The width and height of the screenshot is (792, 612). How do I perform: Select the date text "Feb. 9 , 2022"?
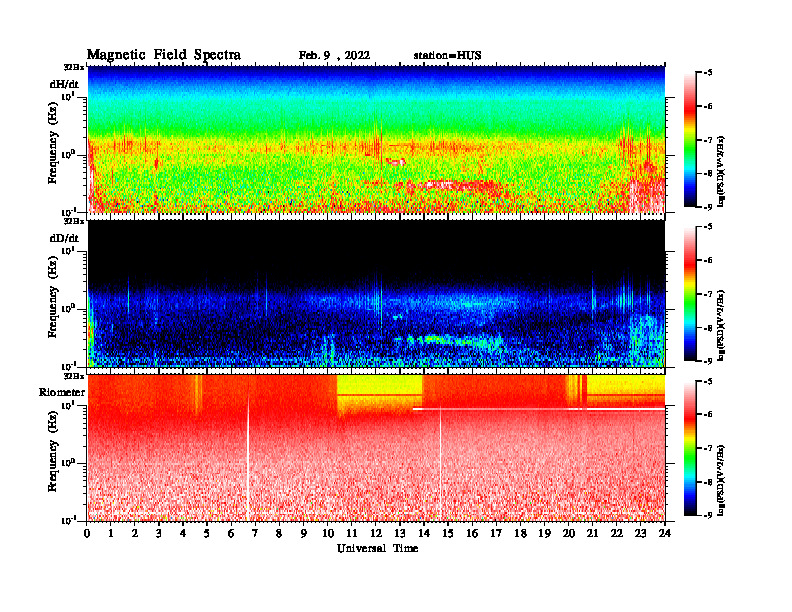tap(334, 56)
